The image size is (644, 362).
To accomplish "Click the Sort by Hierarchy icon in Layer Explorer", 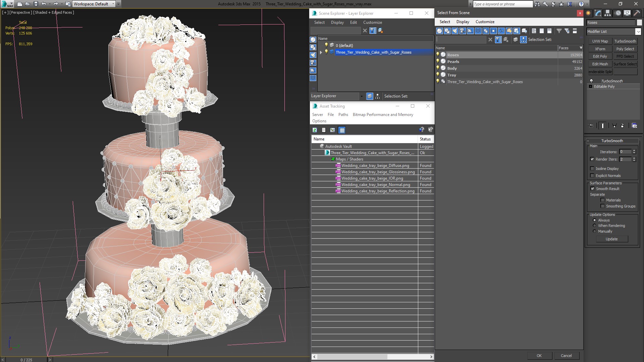I will tap(377, 96).
